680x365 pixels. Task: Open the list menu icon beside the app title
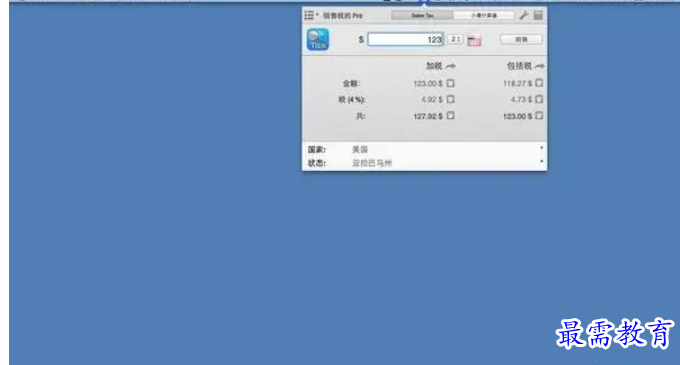[x=311, y=15]
